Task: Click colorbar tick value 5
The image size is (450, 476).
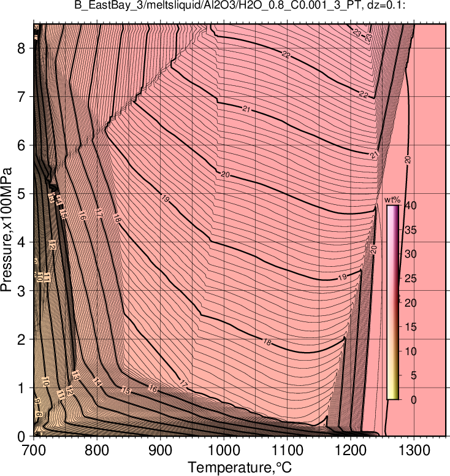Action: coord(414,375)
